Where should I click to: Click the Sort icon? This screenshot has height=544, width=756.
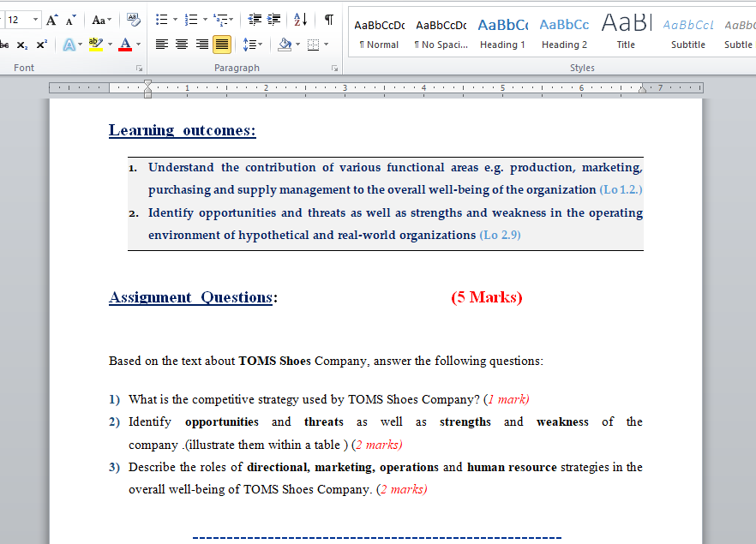tap(300, 20)
